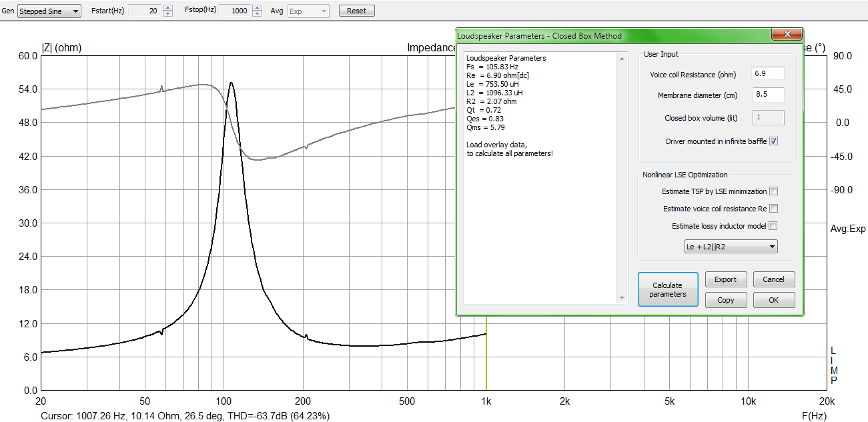Close the Loudspeaker Parameters dialog
Image resolution: width=868 pixels, height=422 pixels.
pos(786,35)
